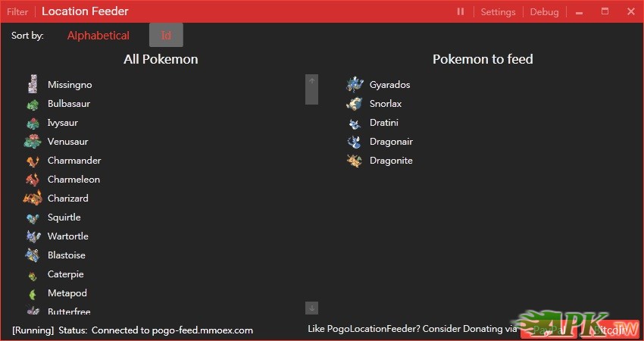Click the Bulbasaur sprite icon
This screenshot has width=644, height=341.
pos(32,104)
